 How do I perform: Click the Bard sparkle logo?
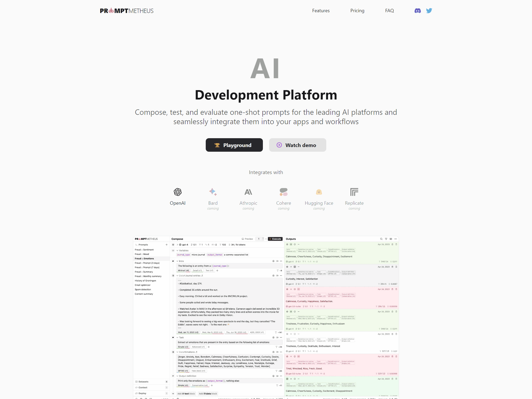click(x=213, y=192)
